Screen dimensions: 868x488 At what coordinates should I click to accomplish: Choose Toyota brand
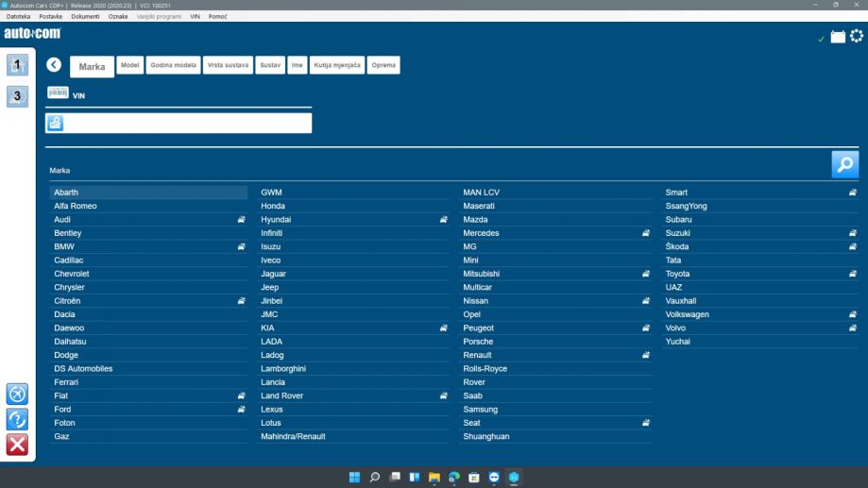click(760, 274)
